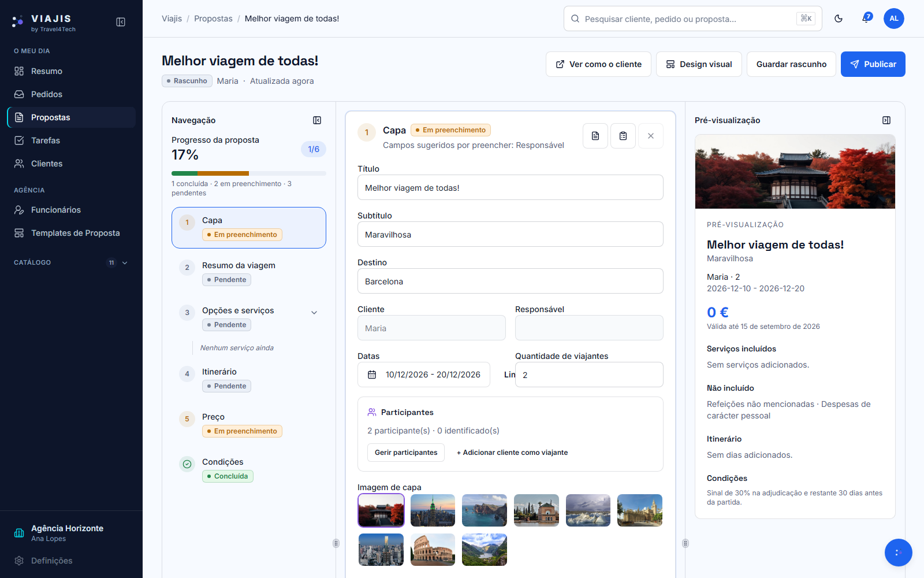
Task: Click the right panel resize handle
Action: 685,543
